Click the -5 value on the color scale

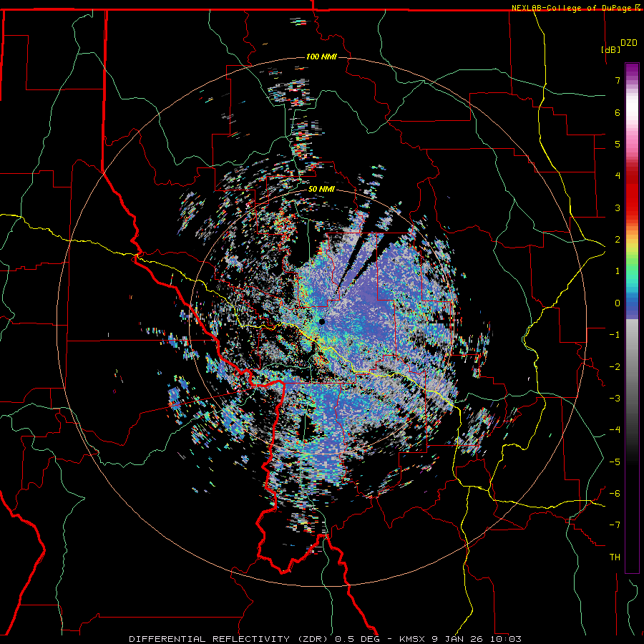(x=615, y=462)
